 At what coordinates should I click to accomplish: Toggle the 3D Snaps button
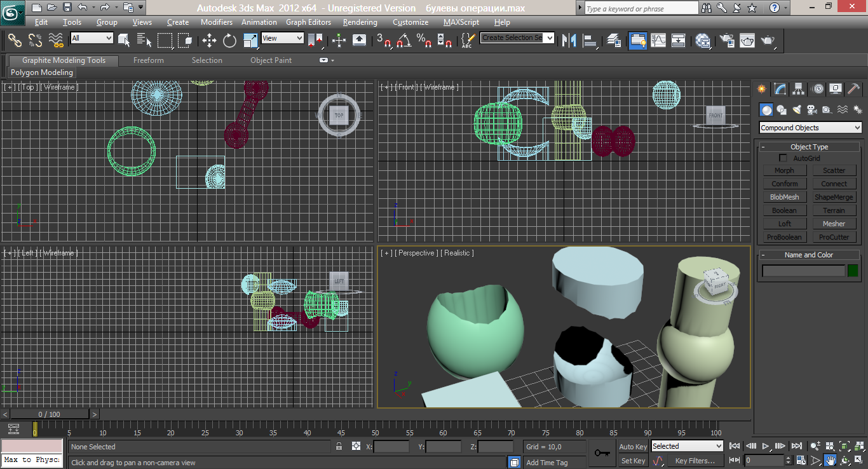[383, 41]
